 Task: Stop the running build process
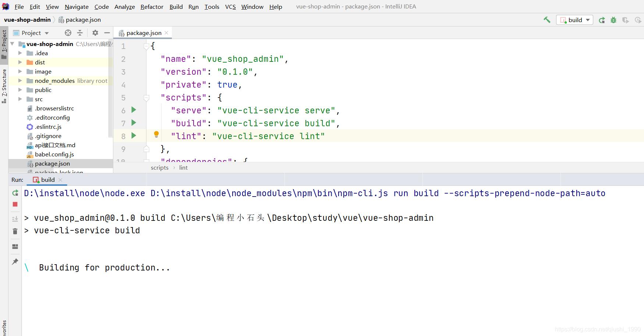[x=15, y=204]
